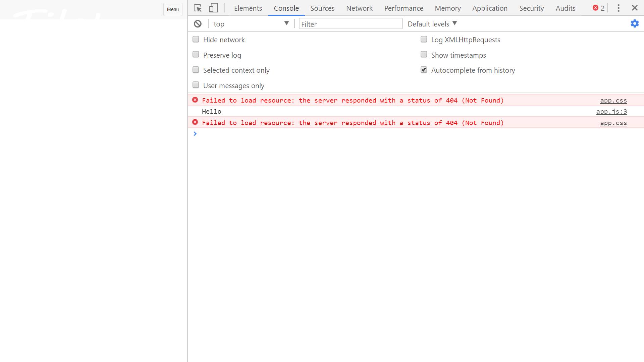644x362 pixels.
Task: Toggle Selected context only checkbox
Action: [196, 70]
